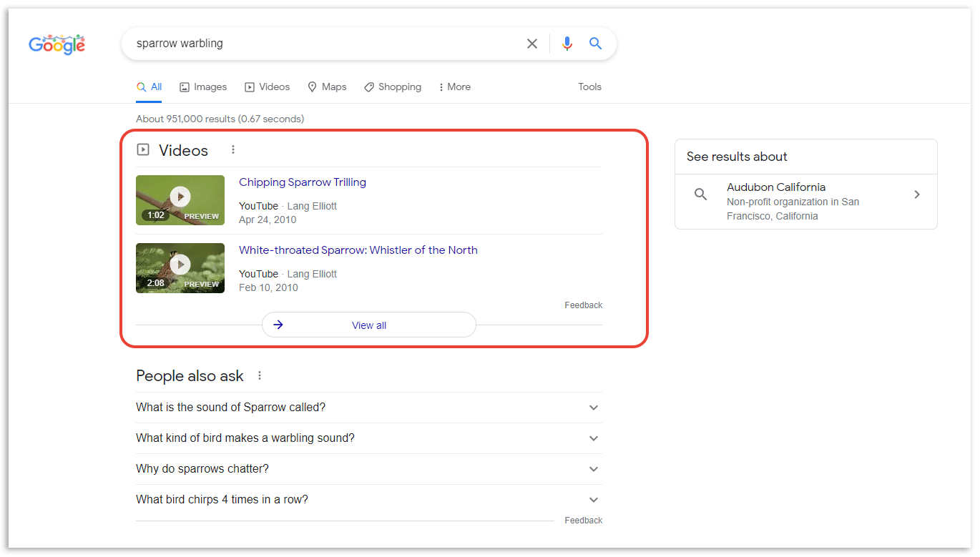Click View all videos button
Image resolution: width=980 pixels, height=557 pixels.
click(369, 325)
